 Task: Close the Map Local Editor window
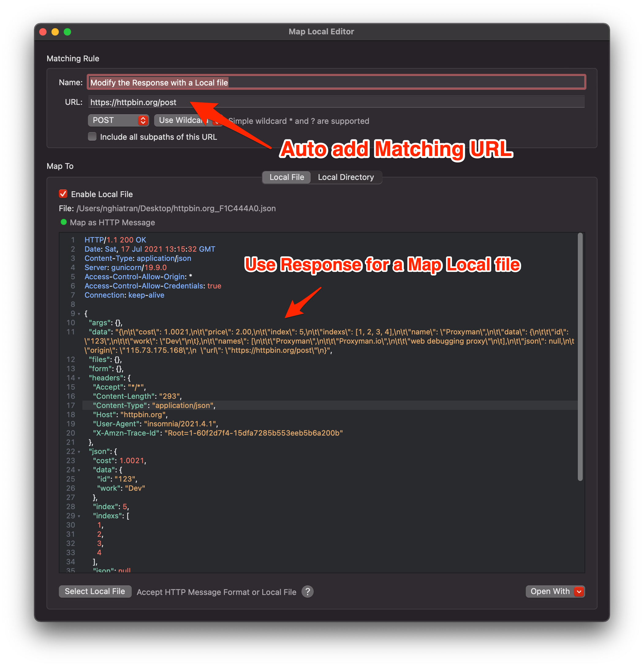pyautogui.click(x=43, y=32)
